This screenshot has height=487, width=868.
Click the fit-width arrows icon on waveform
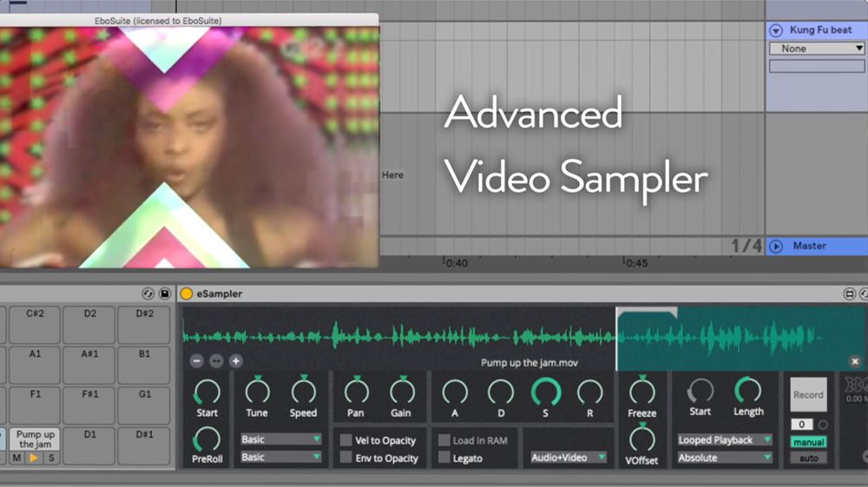216,361
